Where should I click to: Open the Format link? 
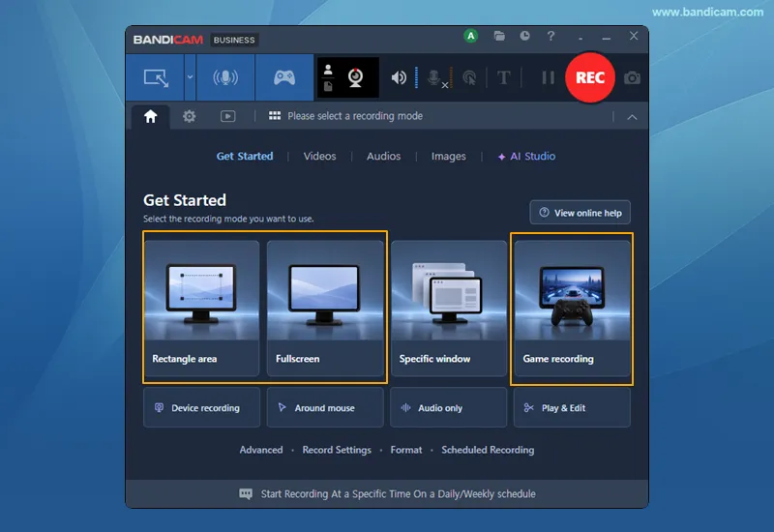click(x=405, y=450)
